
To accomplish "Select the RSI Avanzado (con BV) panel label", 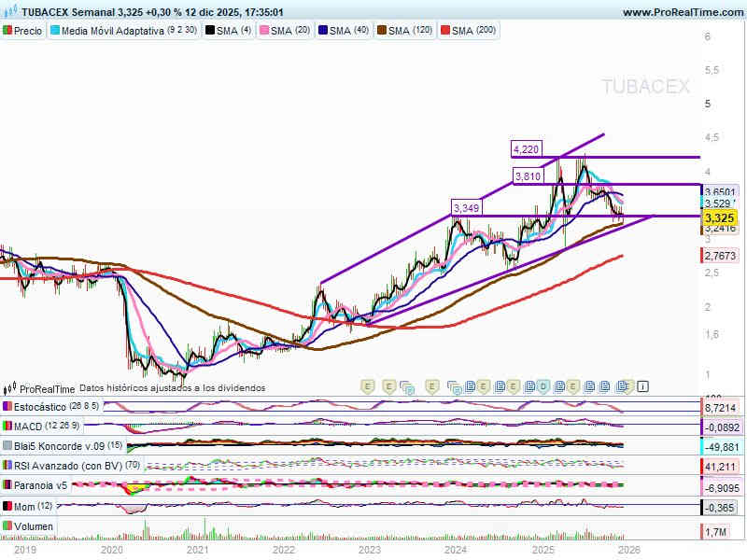I will click(x=69, y=466).
